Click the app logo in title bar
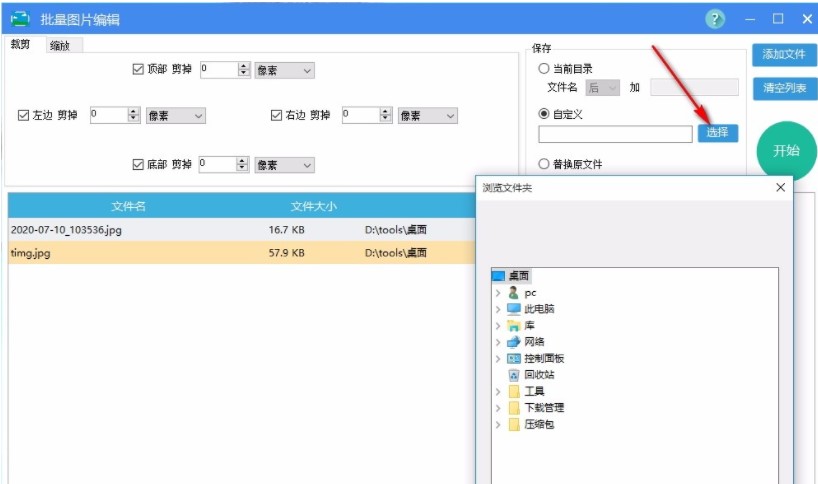 coord(18,19)
